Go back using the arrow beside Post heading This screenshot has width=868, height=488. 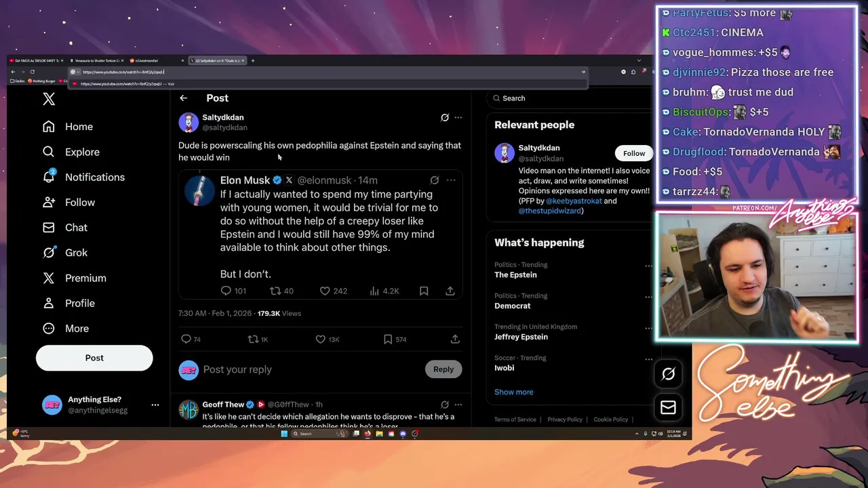(183, 98)
